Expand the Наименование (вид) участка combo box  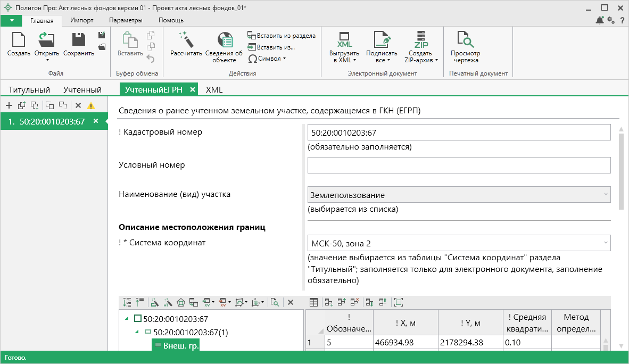point(606,195)
